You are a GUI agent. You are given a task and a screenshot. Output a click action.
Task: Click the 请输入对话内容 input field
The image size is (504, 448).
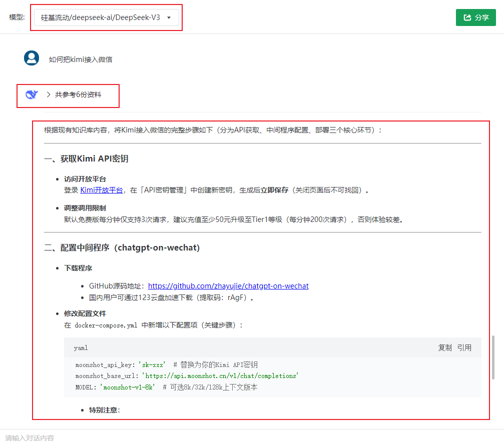252,438
